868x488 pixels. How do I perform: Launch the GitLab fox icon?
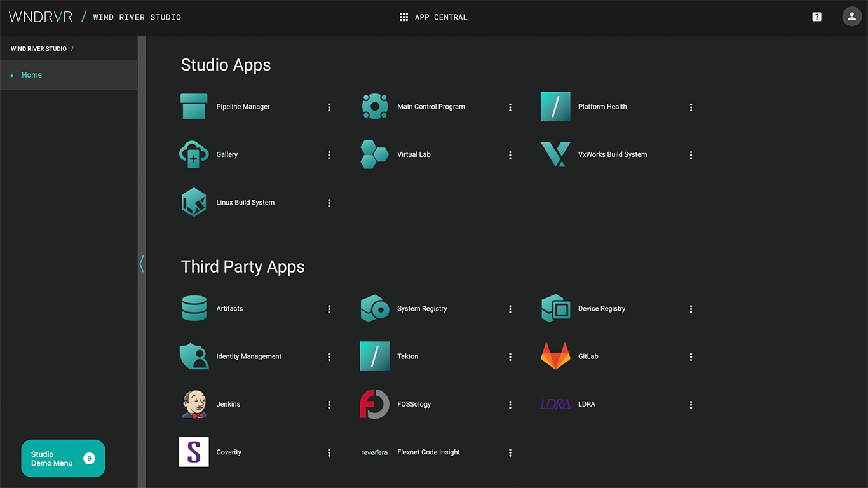[555, 356]
